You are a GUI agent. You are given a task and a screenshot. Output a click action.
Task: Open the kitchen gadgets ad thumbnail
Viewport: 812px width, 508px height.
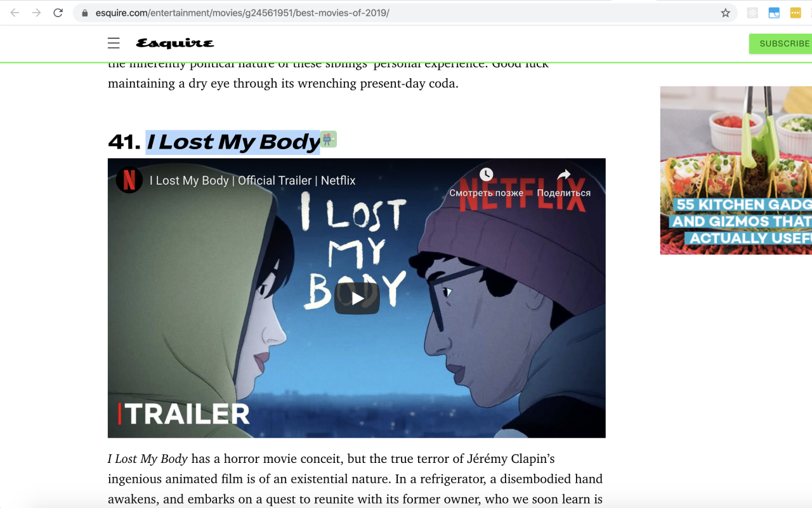coord(736,170)
